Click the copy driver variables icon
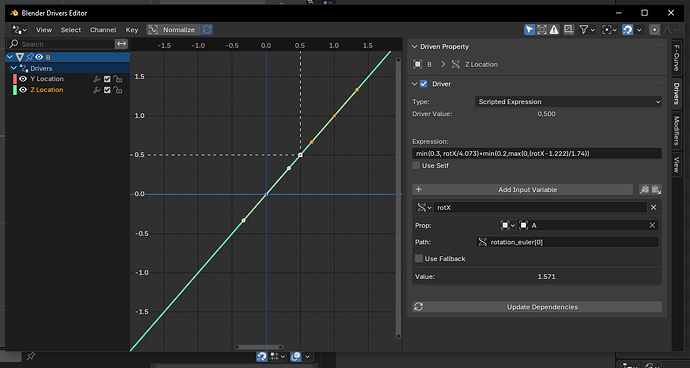The height and width of the screenshot is (368, 690). point(644,190)
